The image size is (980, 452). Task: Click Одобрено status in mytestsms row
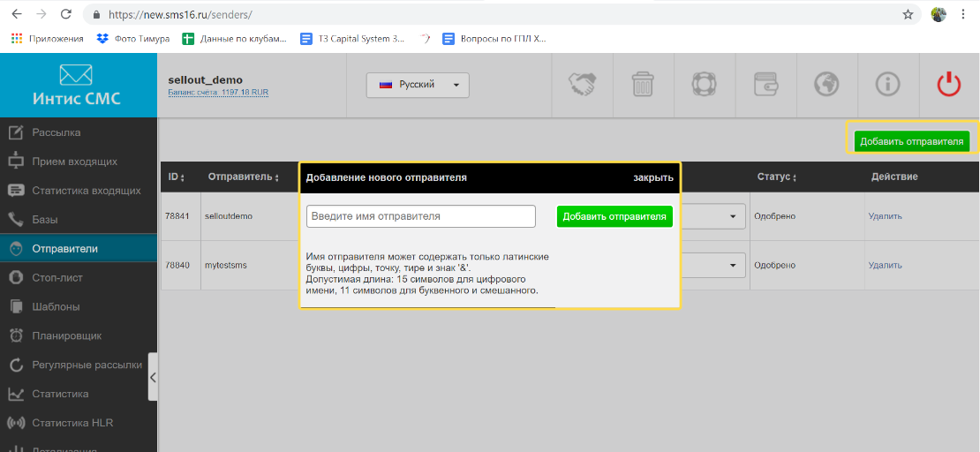pyautogui.click(x=774, y=265)
